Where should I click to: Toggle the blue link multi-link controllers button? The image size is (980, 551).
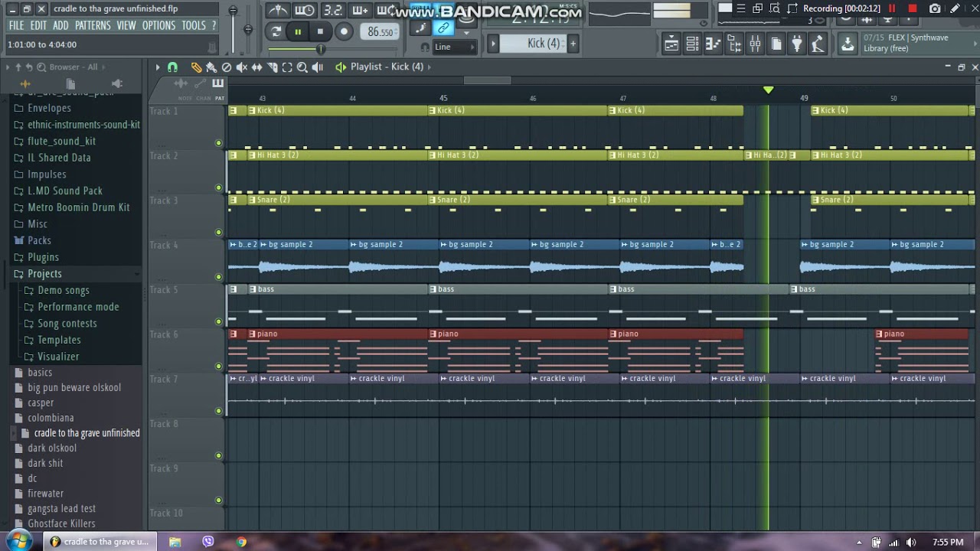[x=443, y=28]
